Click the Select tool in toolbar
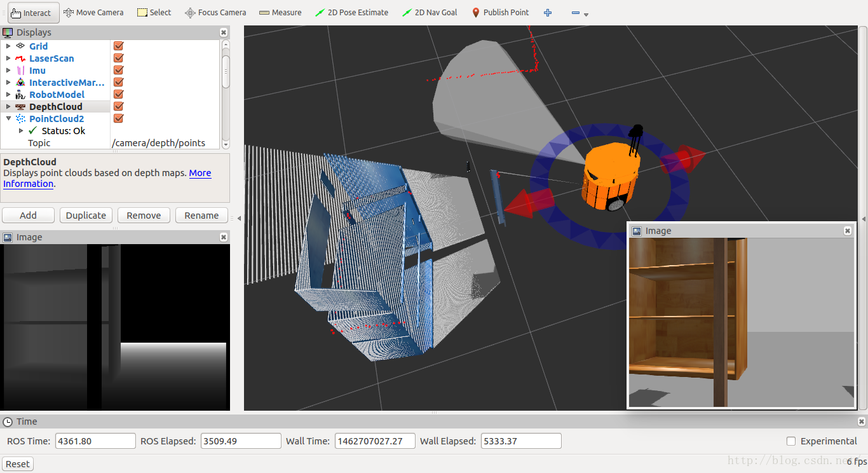 [x=154, y=13]
